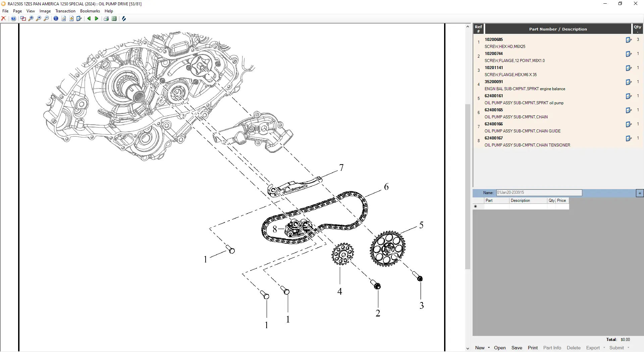
Task: Click the blue information icon
Action: pyautogui.click(x=56, y=19)
